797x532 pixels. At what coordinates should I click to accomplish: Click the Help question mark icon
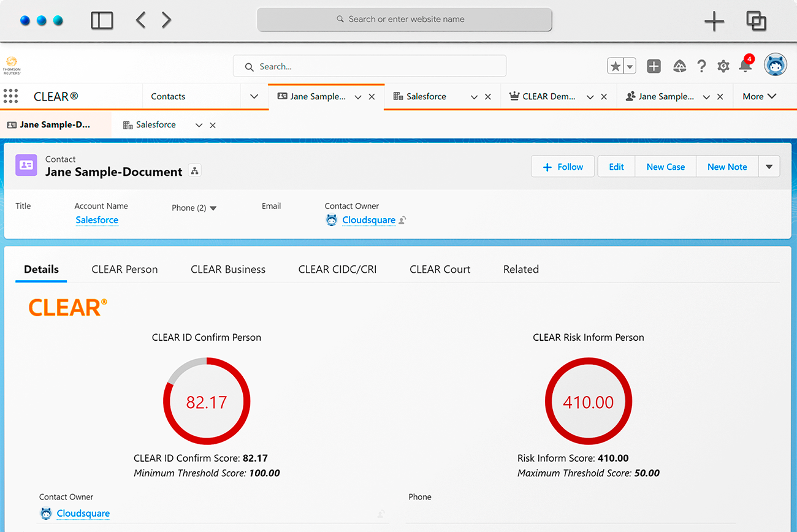coord(701,66)
